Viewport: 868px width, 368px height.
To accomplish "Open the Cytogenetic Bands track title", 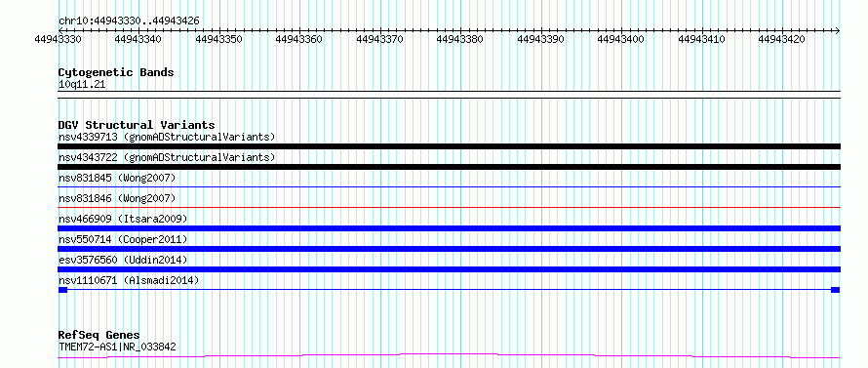I will pos(116,72).
